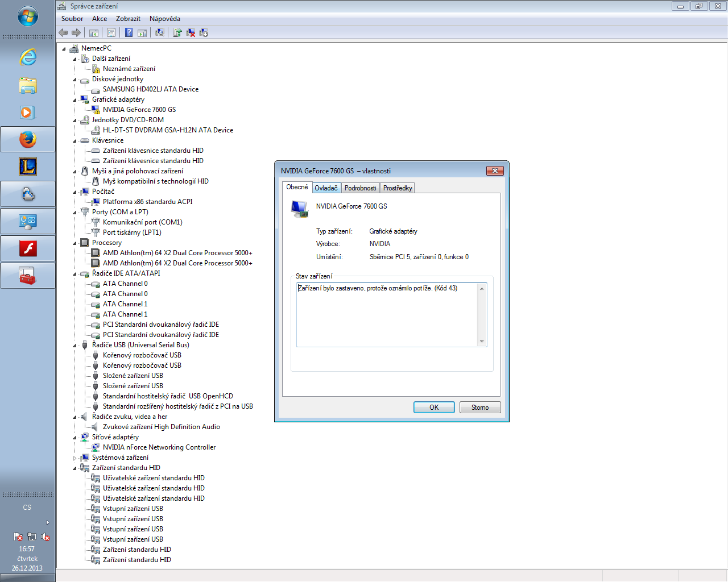Click the Flash Player taskbar icon
Viewport: 728px width, 582px height.
pos(28,248)
